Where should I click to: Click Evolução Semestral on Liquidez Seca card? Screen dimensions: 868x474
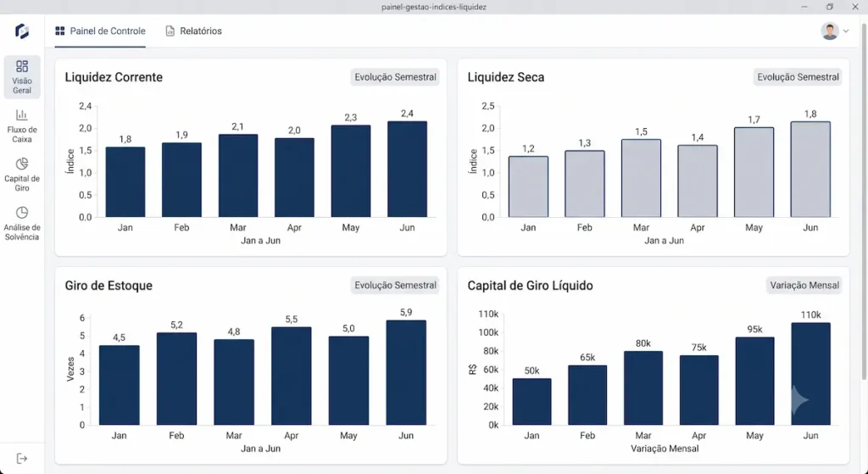[x=798, y=77]
